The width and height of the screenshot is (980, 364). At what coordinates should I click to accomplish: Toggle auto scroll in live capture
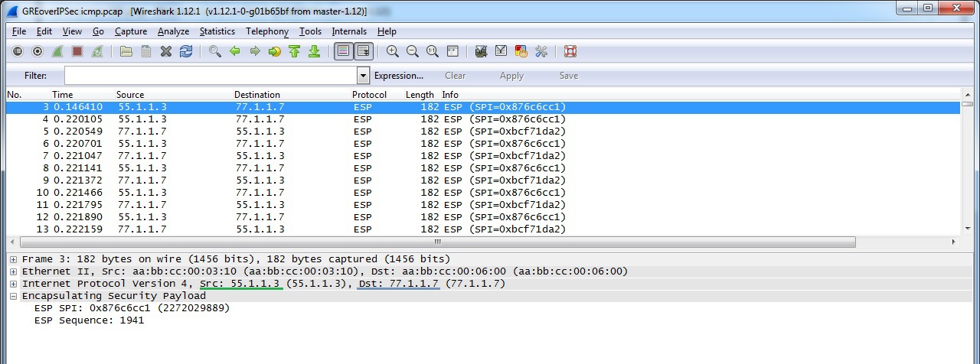point(364,51)
